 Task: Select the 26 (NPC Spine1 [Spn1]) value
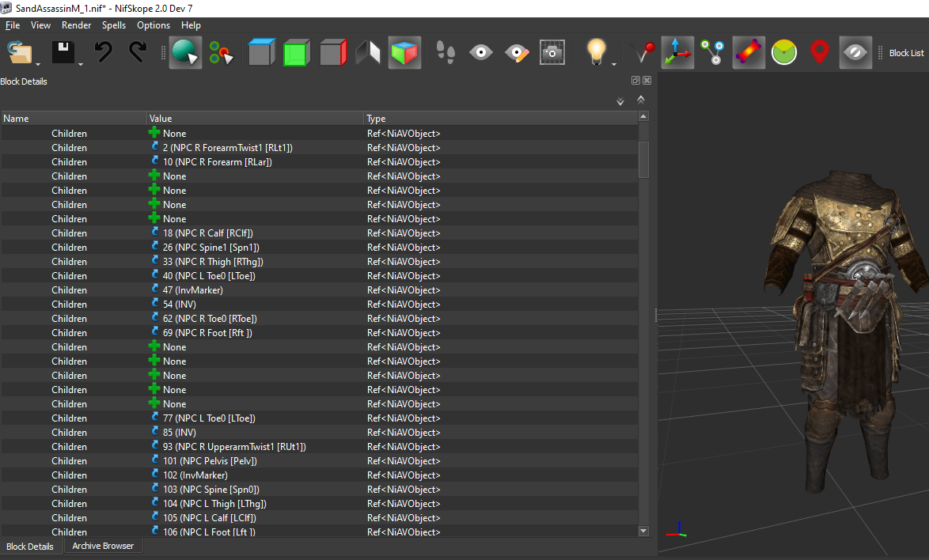point(211,248)
